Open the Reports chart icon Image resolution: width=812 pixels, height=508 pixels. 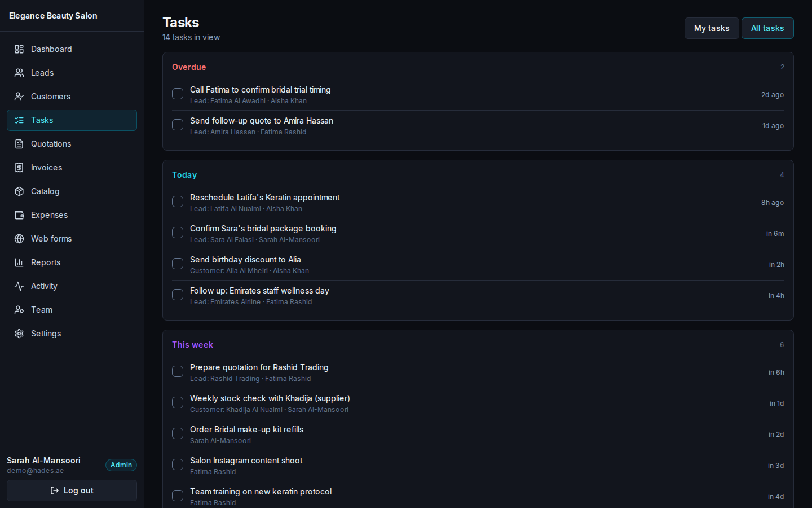tap(19, 262)
